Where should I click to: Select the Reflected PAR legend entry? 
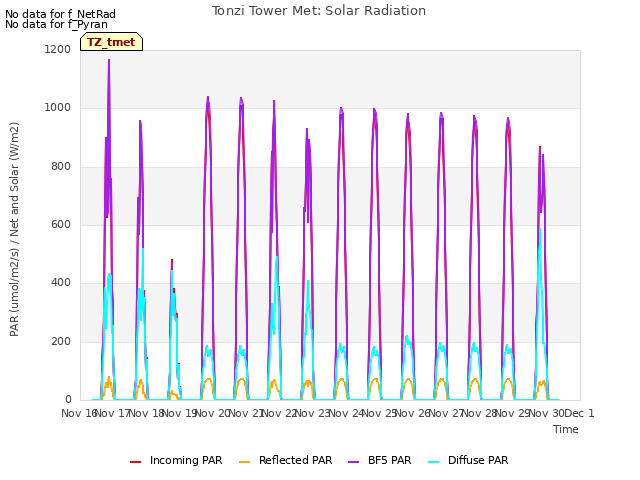tap(285, 460)
